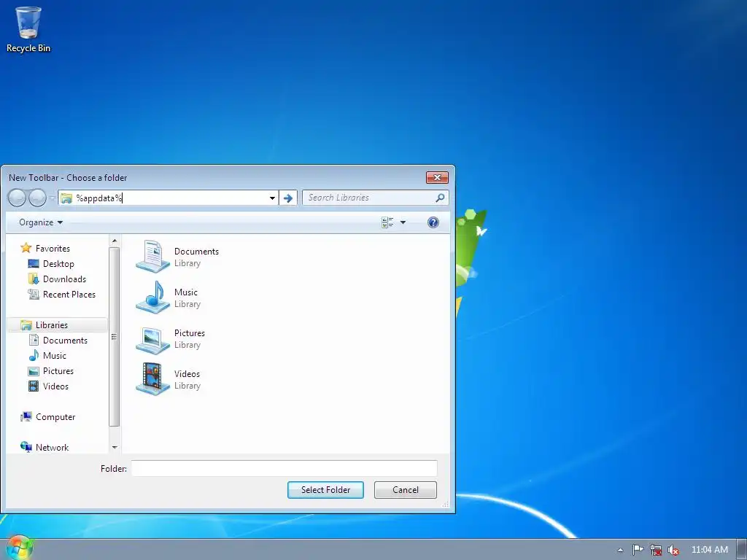Click the Show desktop button
Image resolution: width=747 pixels, height=560 pixels.
point(742,550)
